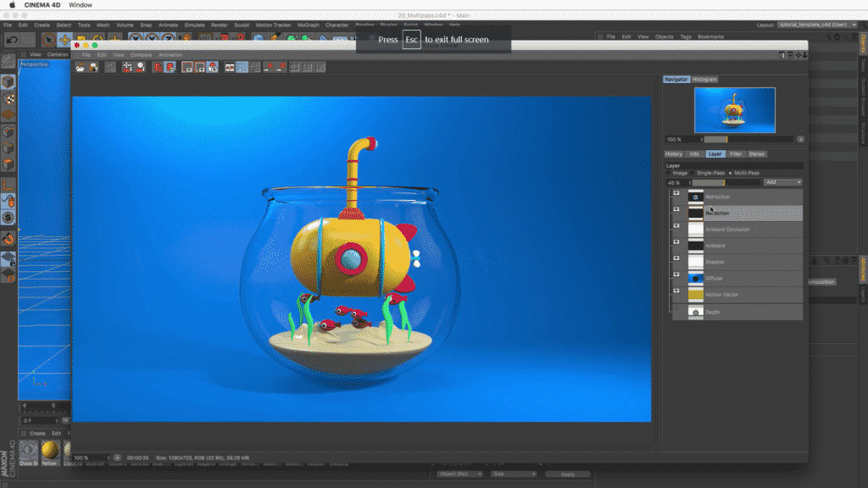Image resolution: width=868 pixels, height=488 pixels.
Task: Select the Move tool in main toolbar
Action: tap(64, 40)
